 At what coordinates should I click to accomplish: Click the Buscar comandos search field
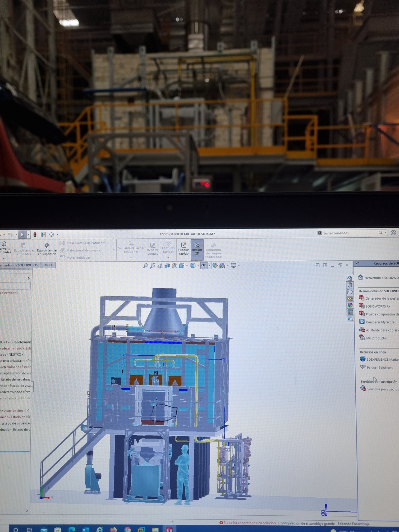coord(349,233)
